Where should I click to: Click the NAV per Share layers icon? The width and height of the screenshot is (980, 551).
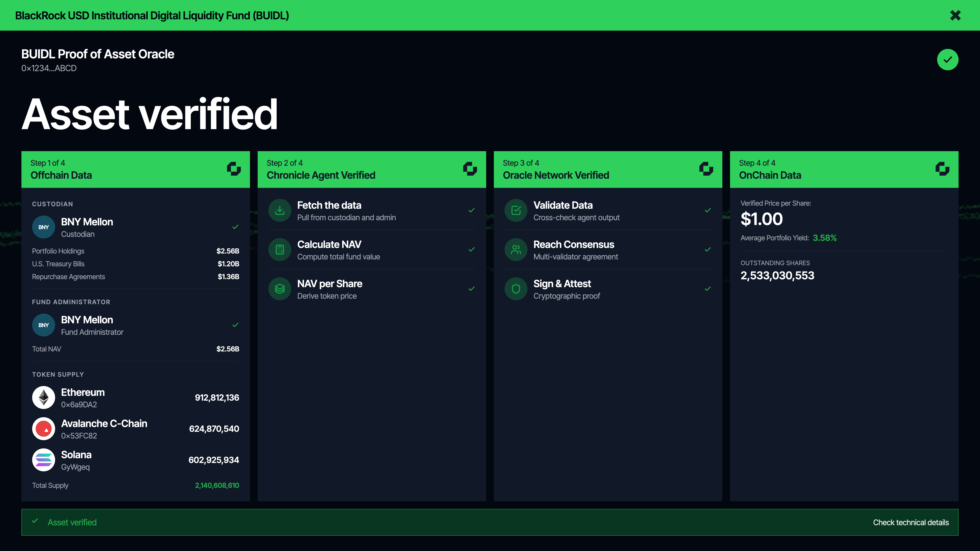coord(280,289)
